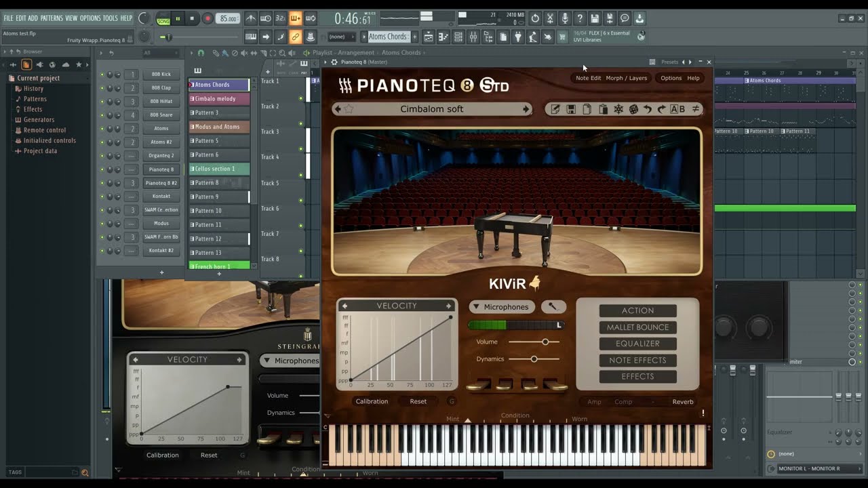Expand the Microphones dropdown

click(502, 307)
